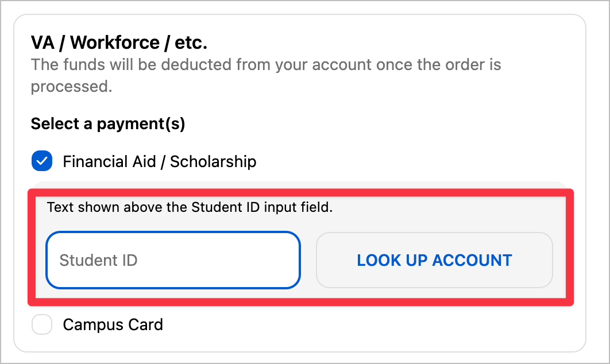
Task: Focus the Student ID input field
Action: pyautogui.click(x=173, y=260)
